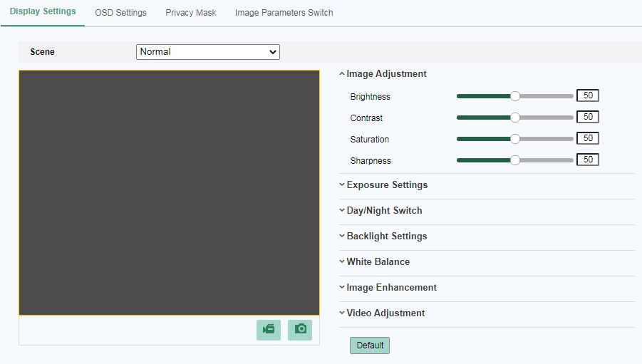Expand the Image Enhancement section
642x364 pixels.
click(391, 288)
